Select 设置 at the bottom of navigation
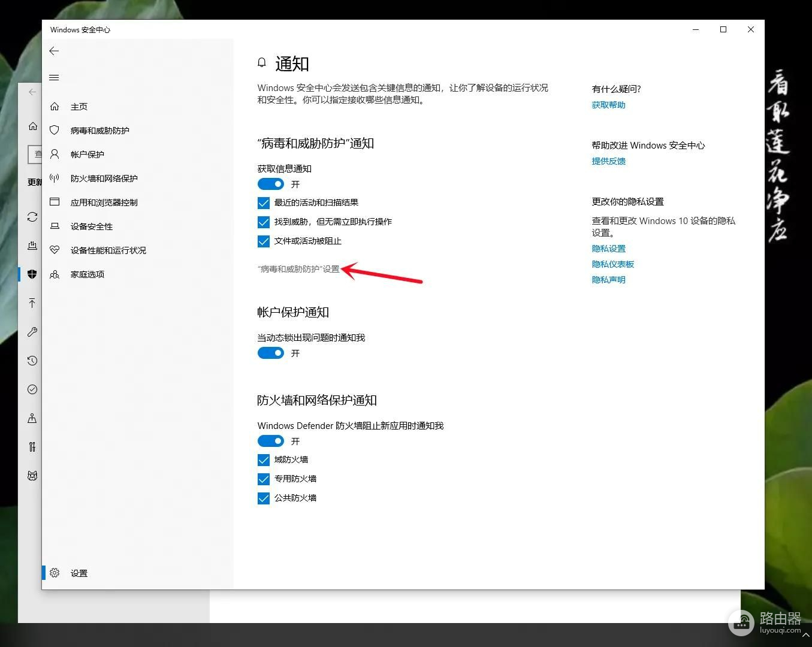 79,573
